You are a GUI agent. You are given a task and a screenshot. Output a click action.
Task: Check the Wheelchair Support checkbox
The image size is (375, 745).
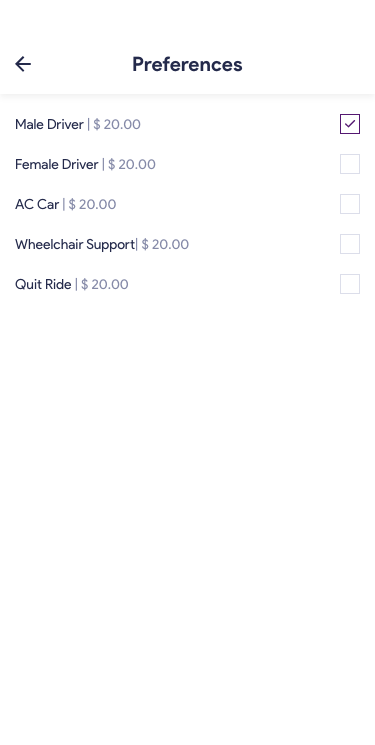coord(350,244)
